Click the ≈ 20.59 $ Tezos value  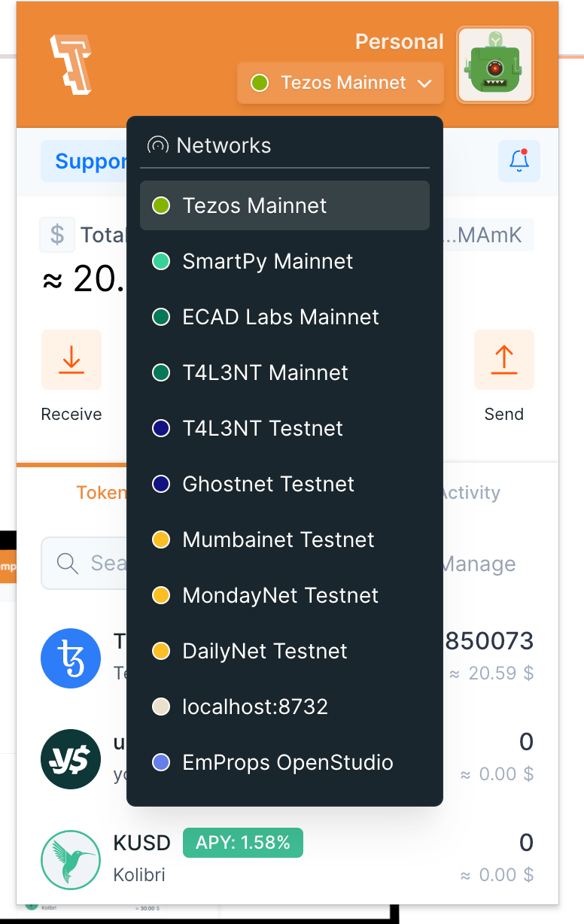(x=492, y=673)
